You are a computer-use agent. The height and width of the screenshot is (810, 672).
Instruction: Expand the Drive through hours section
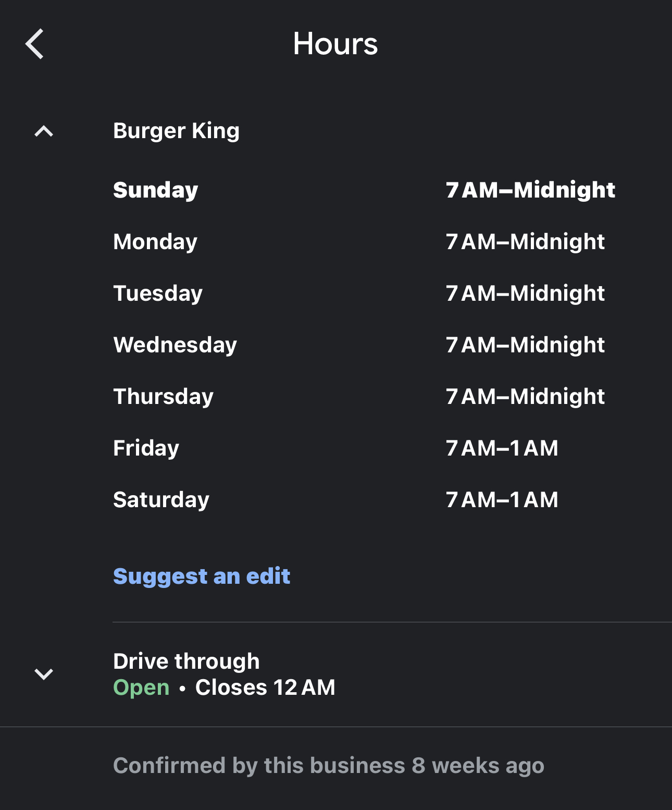pos(44,674)
